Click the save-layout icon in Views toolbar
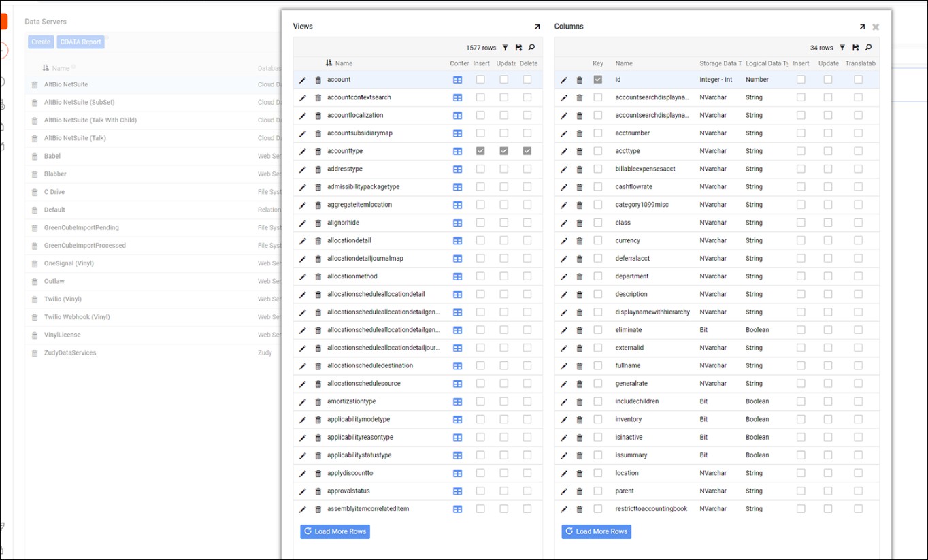 click(518, 48)
